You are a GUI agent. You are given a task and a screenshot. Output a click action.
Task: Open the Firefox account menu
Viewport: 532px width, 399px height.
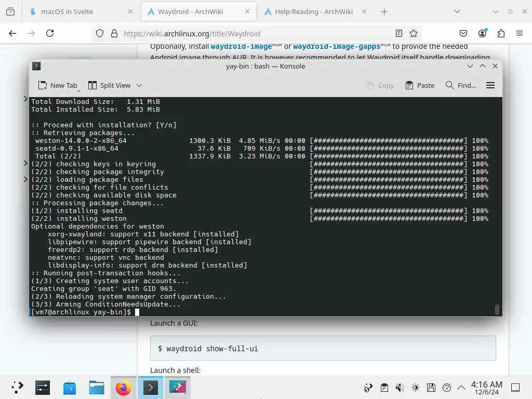pos(482,33)
